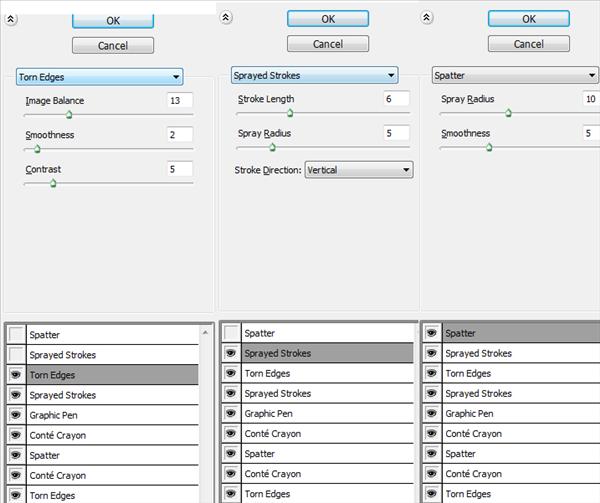Click Spray Radius field showing 10
This screenshot has width=600, height=503.
591,99
